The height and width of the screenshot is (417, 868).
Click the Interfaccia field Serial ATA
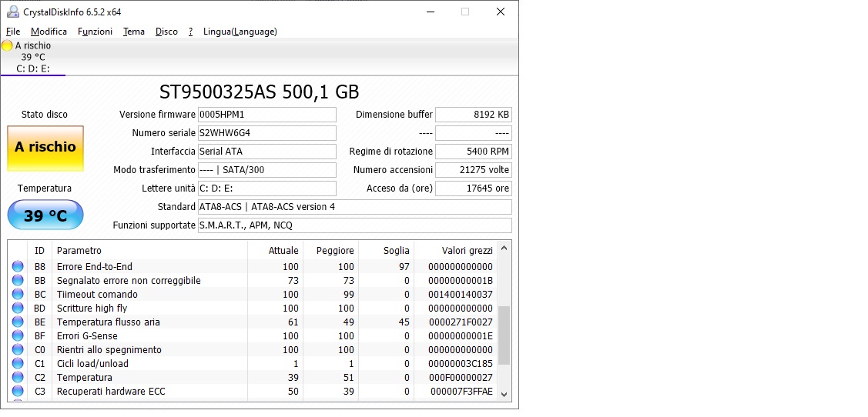[x=266, y=151]
